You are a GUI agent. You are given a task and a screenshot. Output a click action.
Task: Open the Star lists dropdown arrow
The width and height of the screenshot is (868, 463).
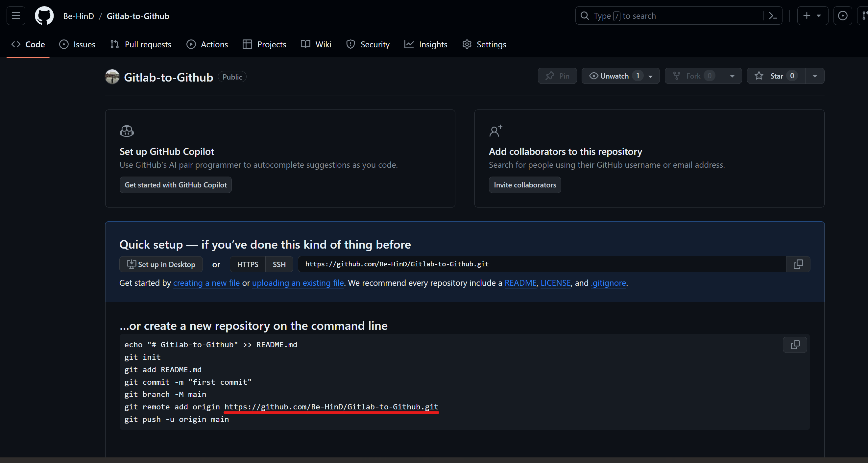pos(814,76)
